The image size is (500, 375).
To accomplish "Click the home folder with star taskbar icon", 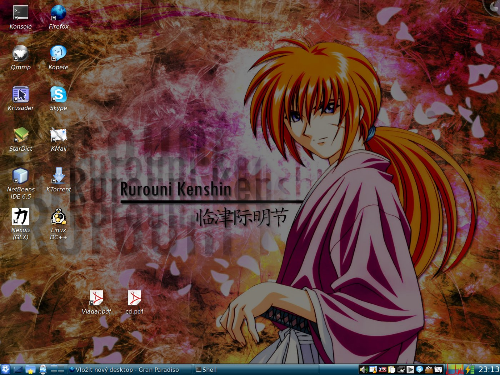I will [30, 369].
